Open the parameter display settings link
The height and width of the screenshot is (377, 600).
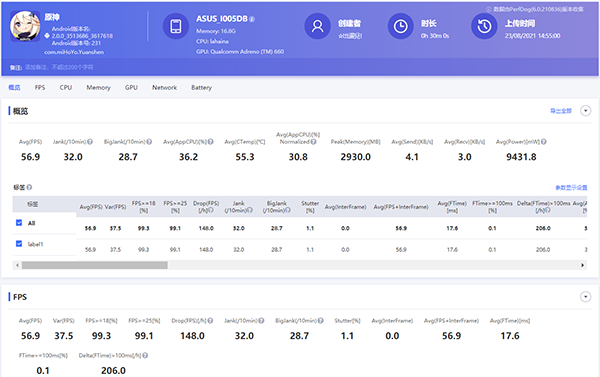point(571,188)
